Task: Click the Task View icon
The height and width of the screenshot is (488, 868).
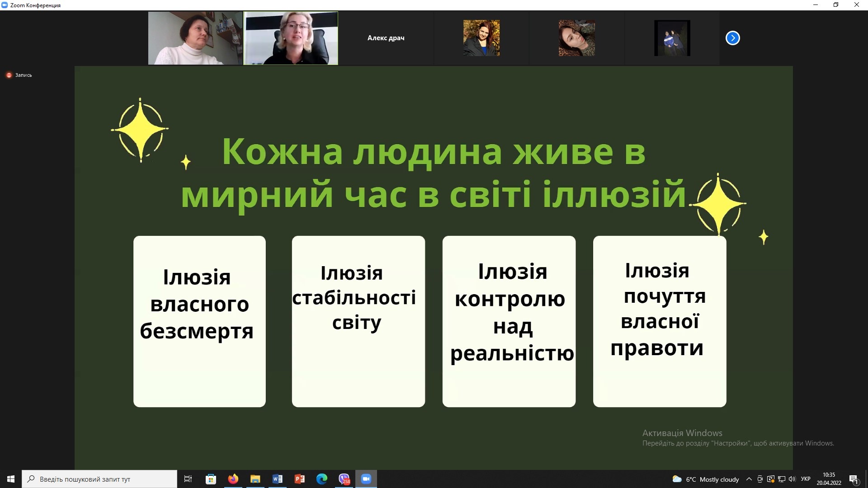Action: [x=188, y=479]
